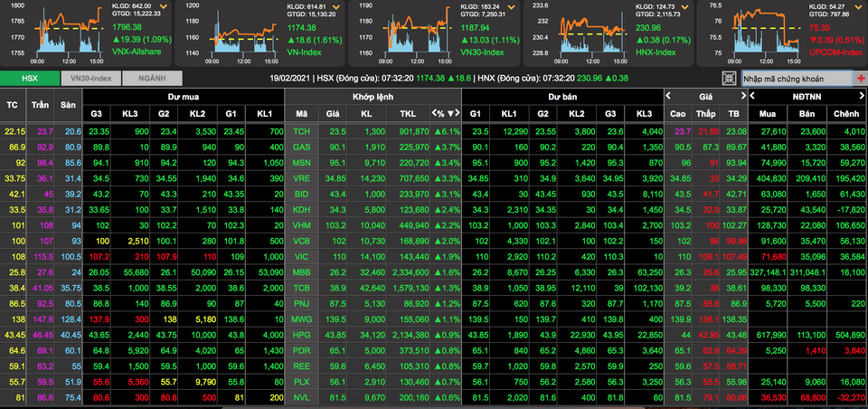The width and height of the screenshot is (868, 409).
Task: Open the GAS stock code
Action: [x=302, y=147]
